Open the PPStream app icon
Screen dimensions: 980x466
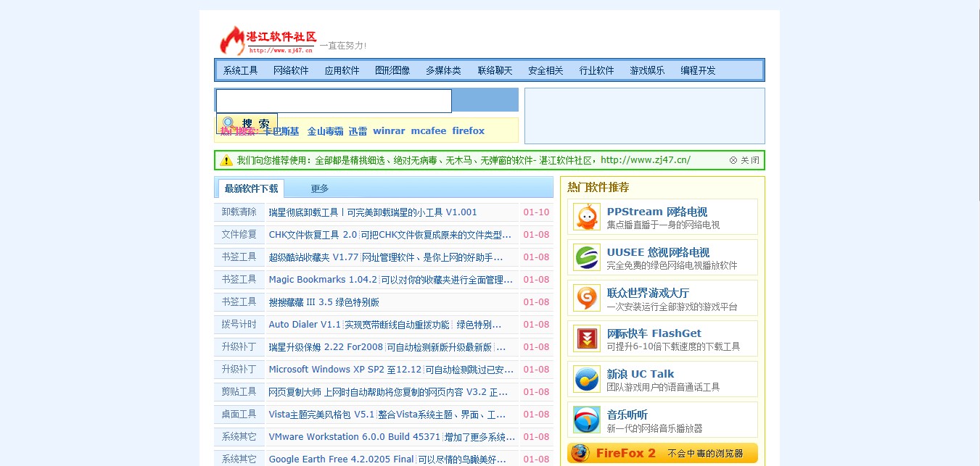[587, 217]
